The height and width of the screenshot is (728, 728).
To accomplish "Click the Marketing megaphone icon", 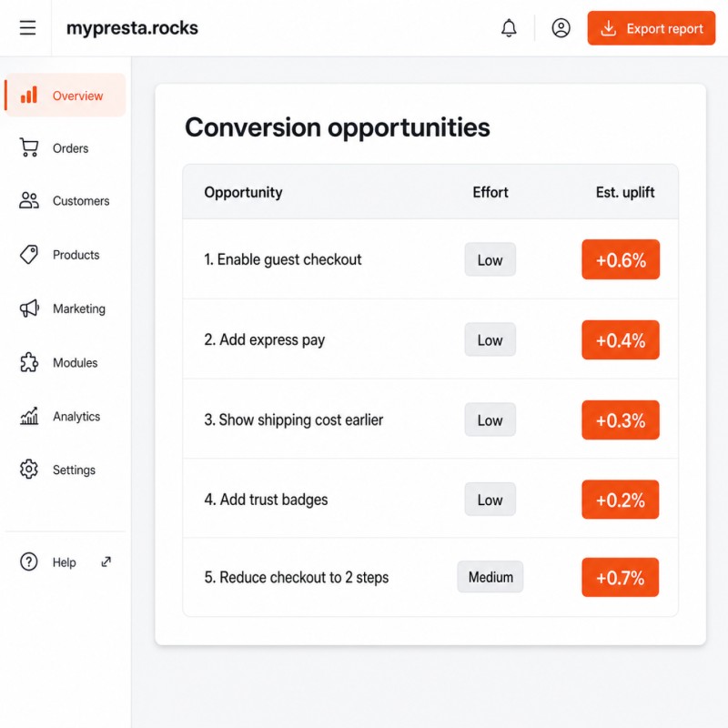I will (x=29, y=308).
